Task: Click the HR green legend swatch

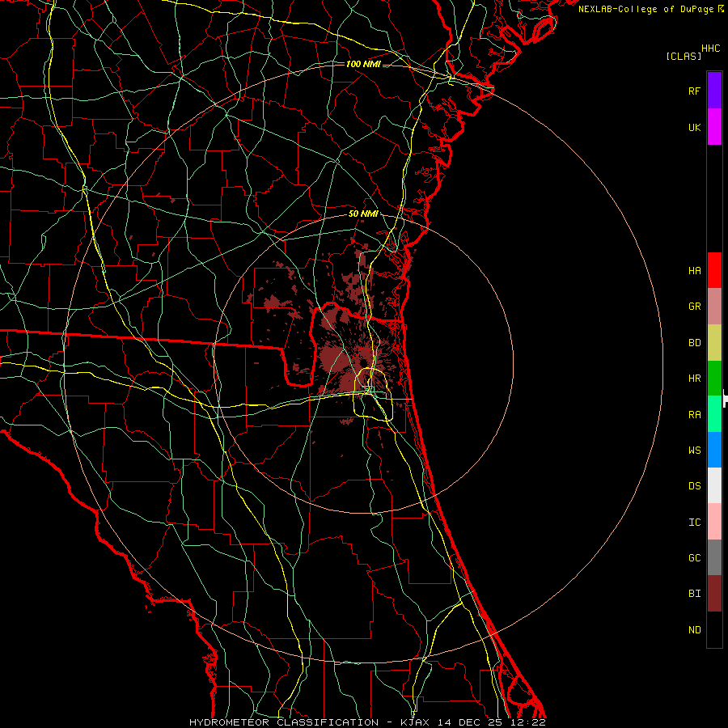Action: [x=714, y=379]
